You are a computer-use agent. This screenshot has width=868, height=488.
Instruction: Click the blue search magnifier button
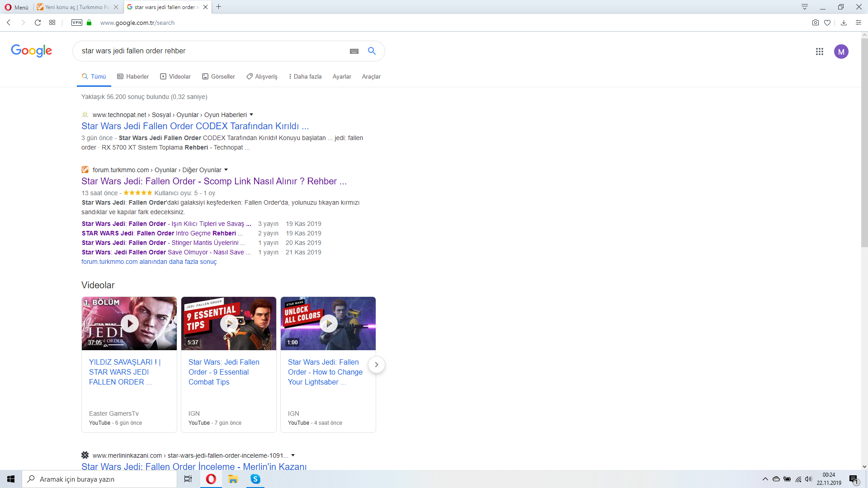pos(372,51)
